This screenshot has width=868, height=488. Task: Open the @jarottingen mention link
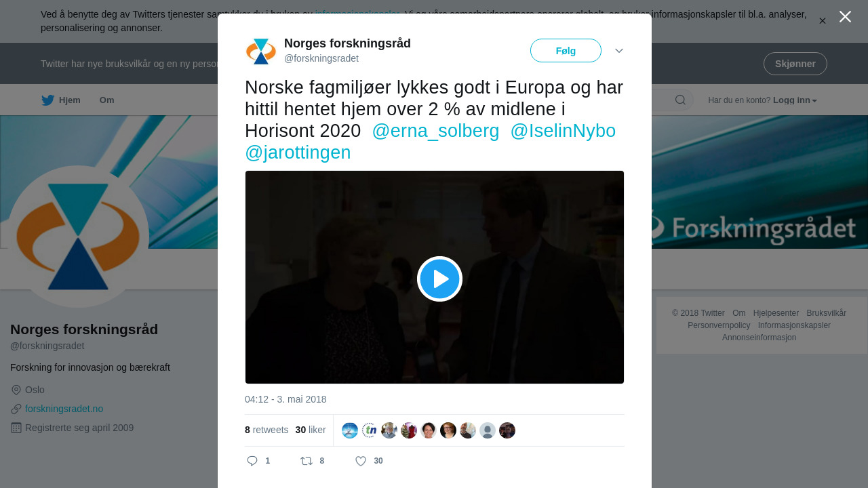[298, 152]
